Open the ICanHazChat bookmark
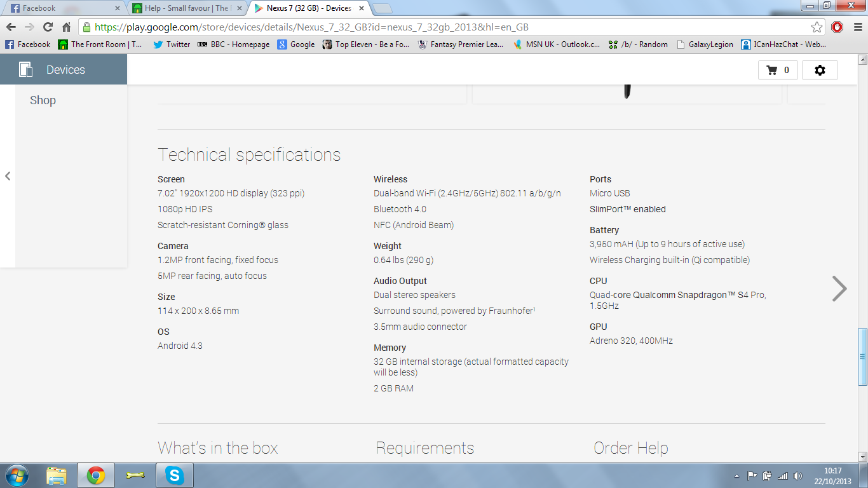Viewport: 868px width, 488px height. click(x=783, y=44)
